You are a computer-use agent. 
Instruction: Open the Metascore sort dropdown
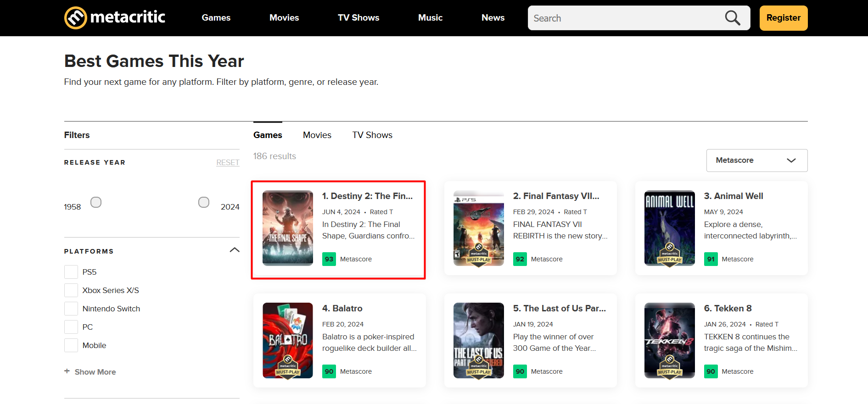click(x=757, y=160)
